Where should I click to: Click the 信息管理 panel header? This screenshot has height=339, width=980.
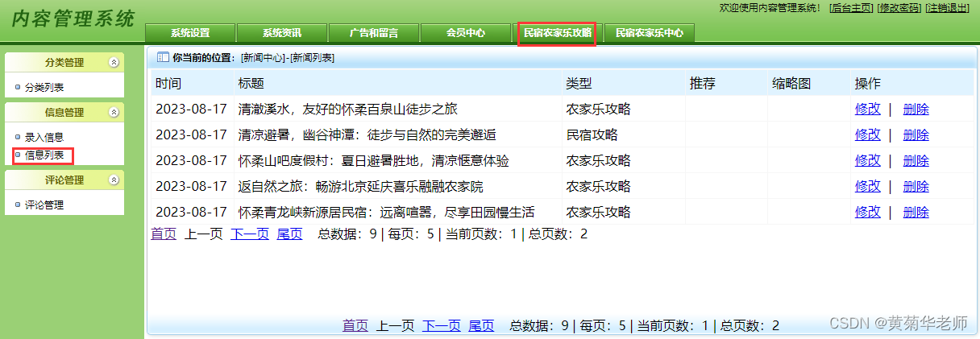[64, 113]
